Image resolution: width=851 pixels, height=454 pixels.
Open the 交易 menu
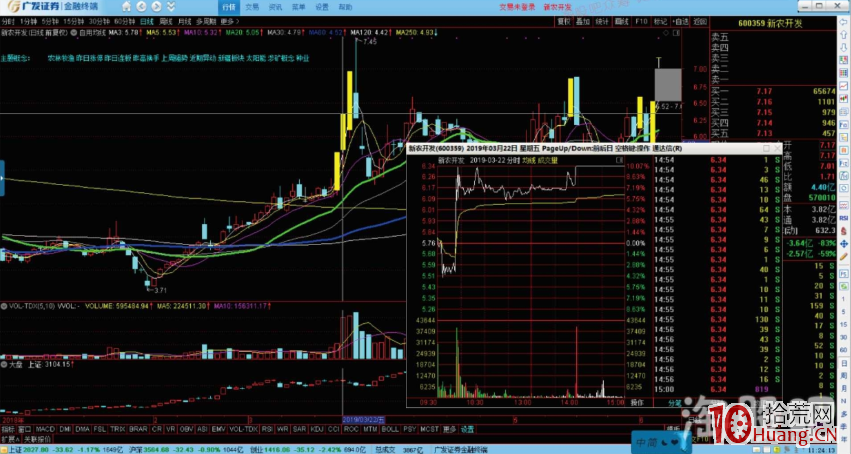252,7
